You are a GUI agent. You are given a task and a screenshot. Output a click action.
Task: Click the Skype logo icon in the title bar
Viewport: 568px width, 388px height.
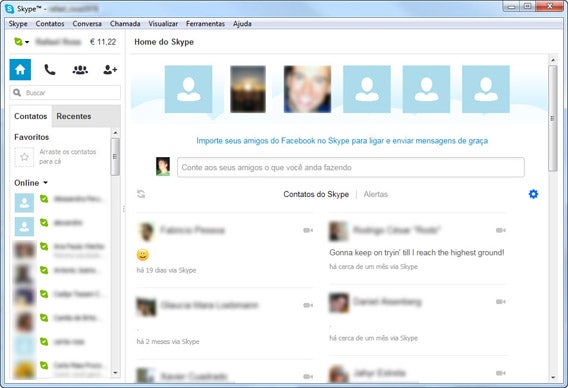10,9
